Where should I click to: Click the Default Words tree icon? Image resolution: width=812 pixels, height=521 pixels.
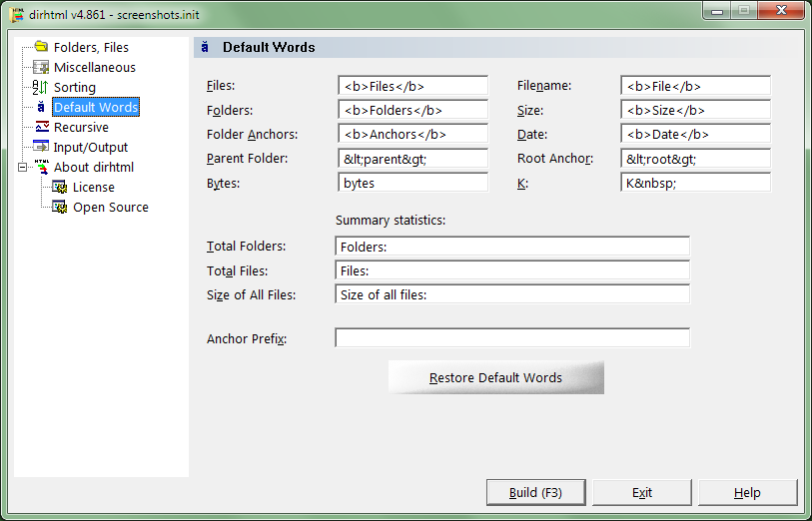[41, 107]
